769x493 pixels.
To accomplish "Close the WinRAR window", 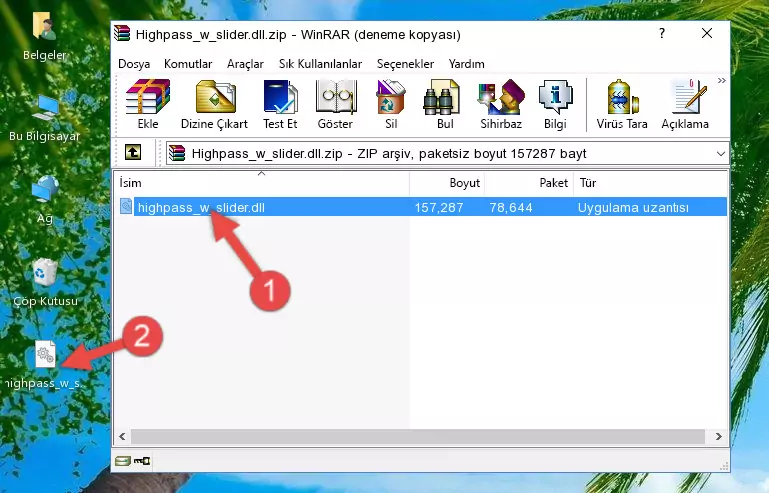I will click(x=707, y=33).
